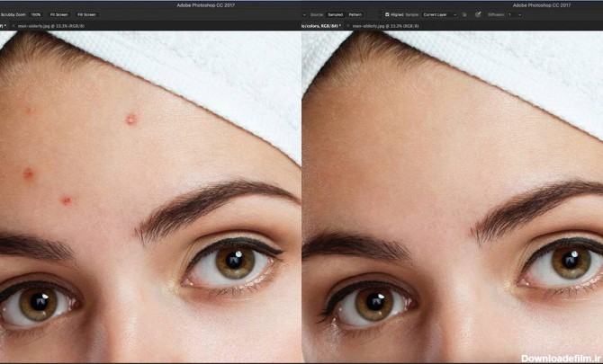This screenshot has height=364, width=603.
Task: Open the tool preset picker before Source
Action: [305, 14]
